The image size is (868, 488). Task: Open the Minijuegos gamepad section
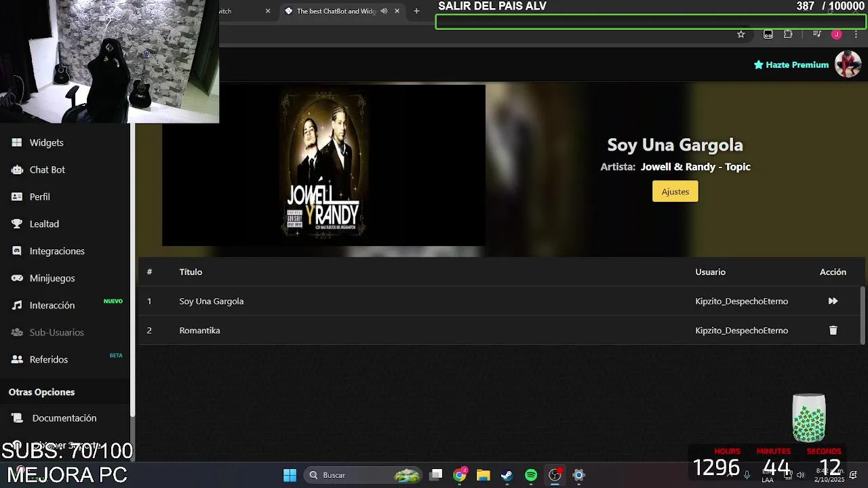coord(52,278)
